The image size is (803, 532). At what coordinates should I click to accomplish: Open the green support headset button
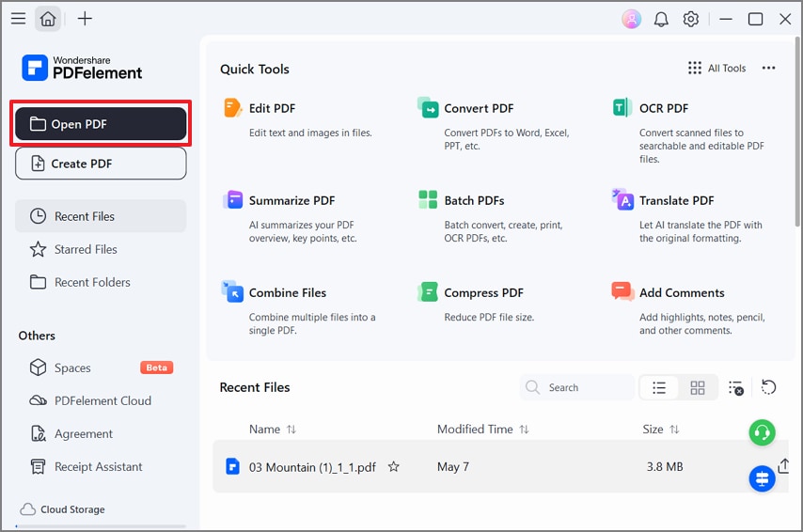point(762,432)
